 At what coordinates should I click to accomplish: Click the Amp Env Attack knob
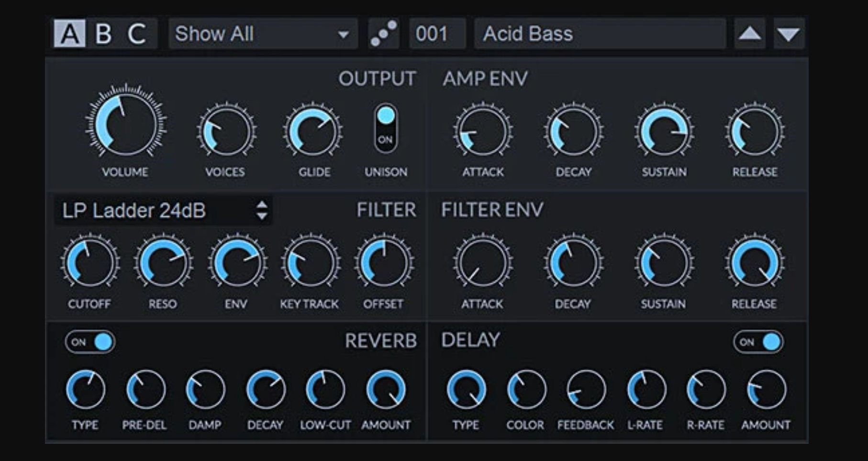coord(483,131)
